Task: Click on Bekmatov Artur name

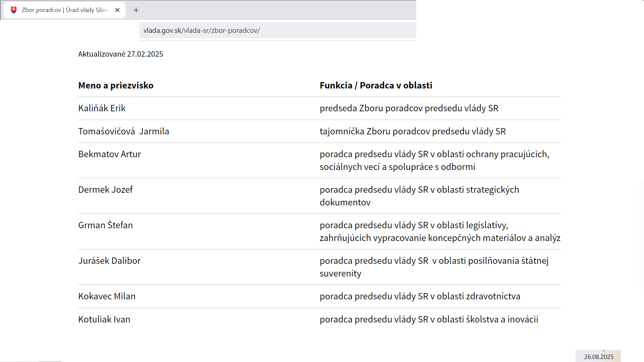Action: point(109,154)
